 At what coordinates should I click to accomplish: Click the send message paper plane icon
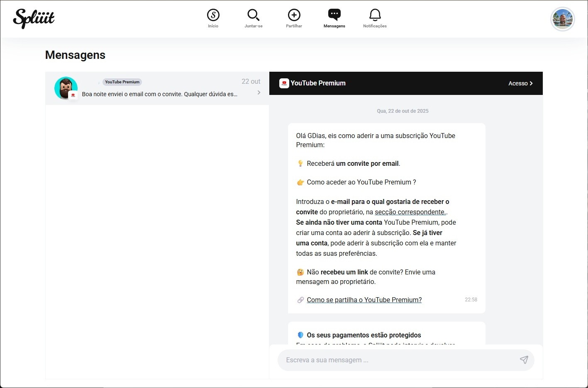pyautogui.click(x=524, y=360)
